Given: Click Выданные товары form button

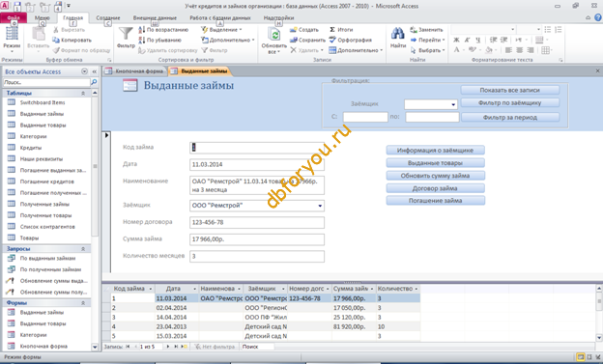Looking at the screenshot, I should (x=435, y=163).
